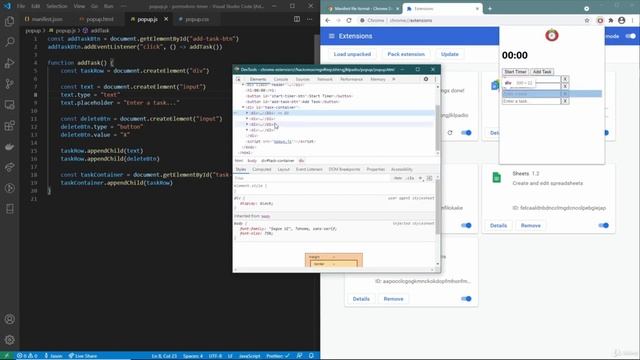Expand the third div node in task-container

click(x=247, y=124)
